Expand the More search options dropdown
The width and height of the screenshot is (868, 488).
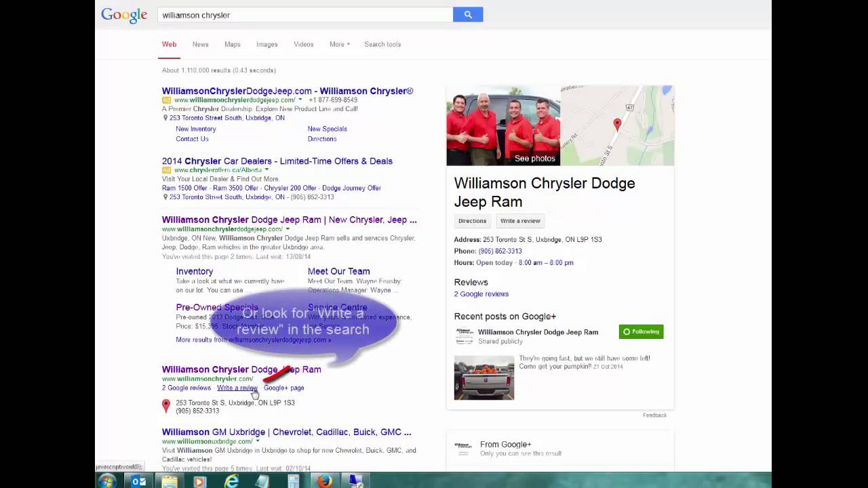pos(340,44)
